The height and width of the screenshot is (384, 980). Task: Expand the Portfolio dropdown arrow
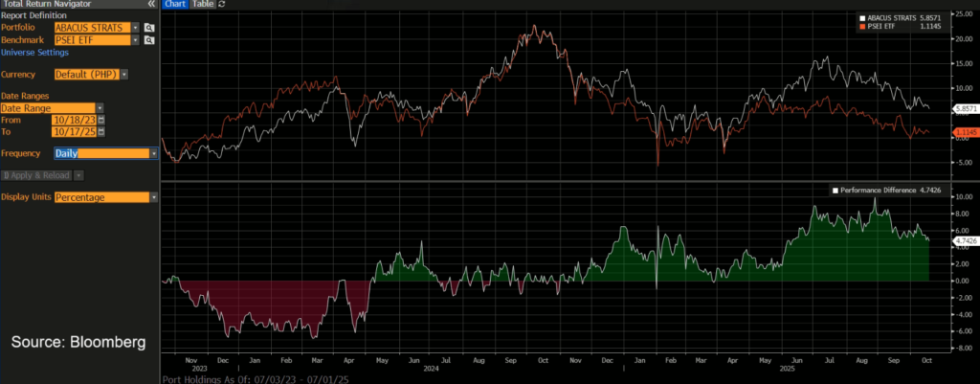(x=136, y=28)
